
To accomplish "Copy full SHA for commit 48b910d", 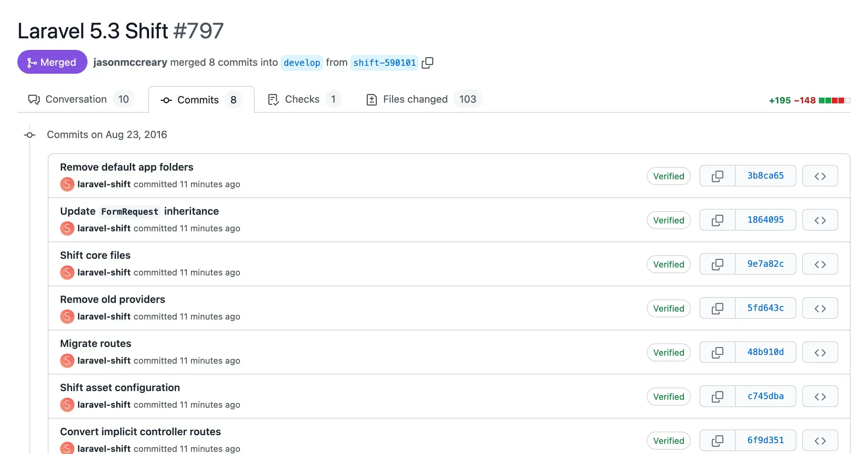I will [x=718, y=352].
